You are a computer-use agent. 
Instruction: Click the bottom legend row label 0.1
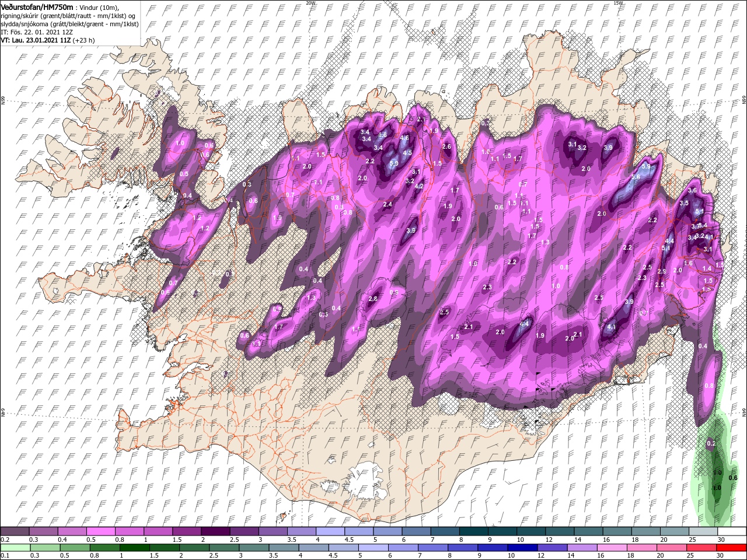click(x=5, y=555)
